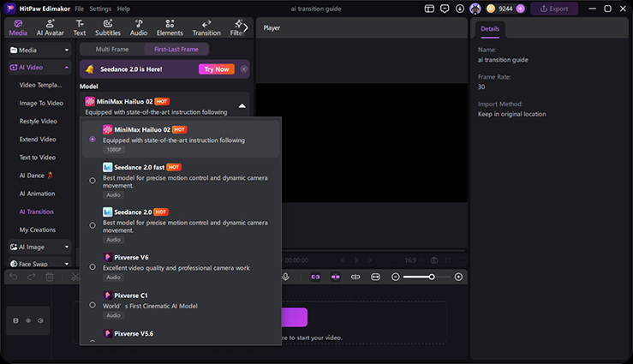The height and width of the screenshot is (364, 633).
Task: Click Pixverse V5.6 model name
Action: (x=134, y=334)
